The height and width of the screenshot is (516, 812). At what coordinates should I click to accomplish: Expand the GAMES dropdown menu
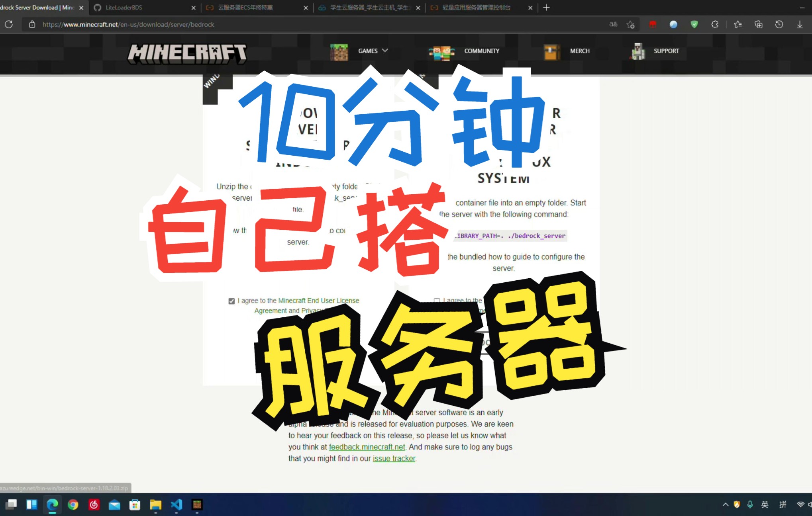(x=373, y=51)
